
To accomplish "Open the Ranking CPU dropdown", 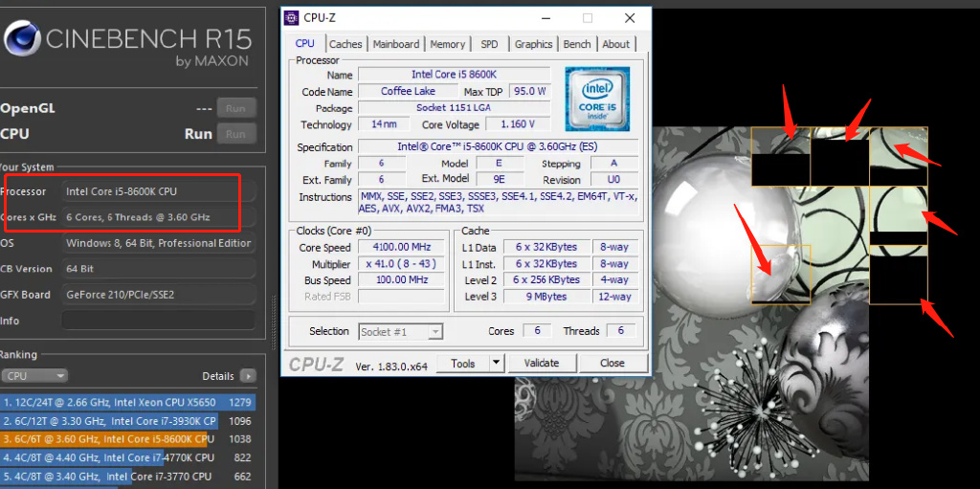I will (34, 376).
